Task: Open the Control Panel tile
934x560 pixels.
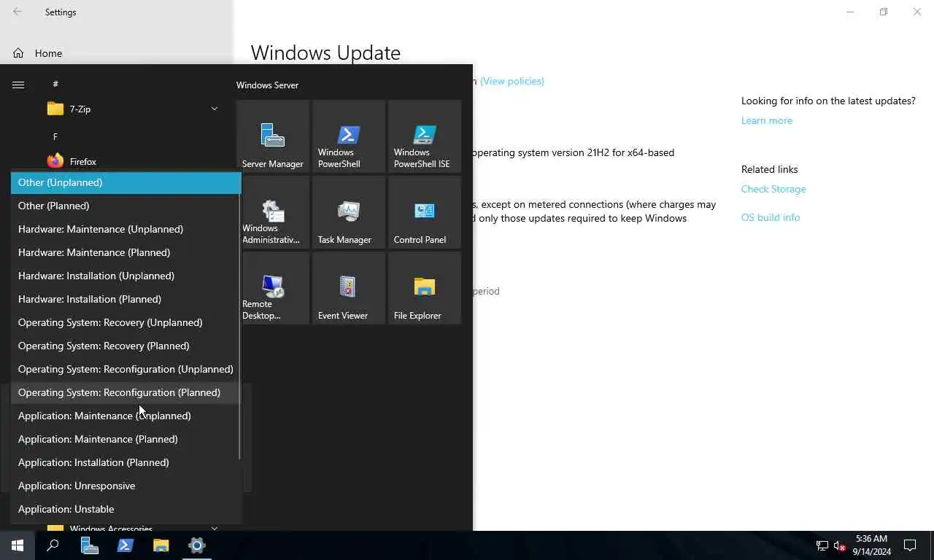Action: click(425, 212)
